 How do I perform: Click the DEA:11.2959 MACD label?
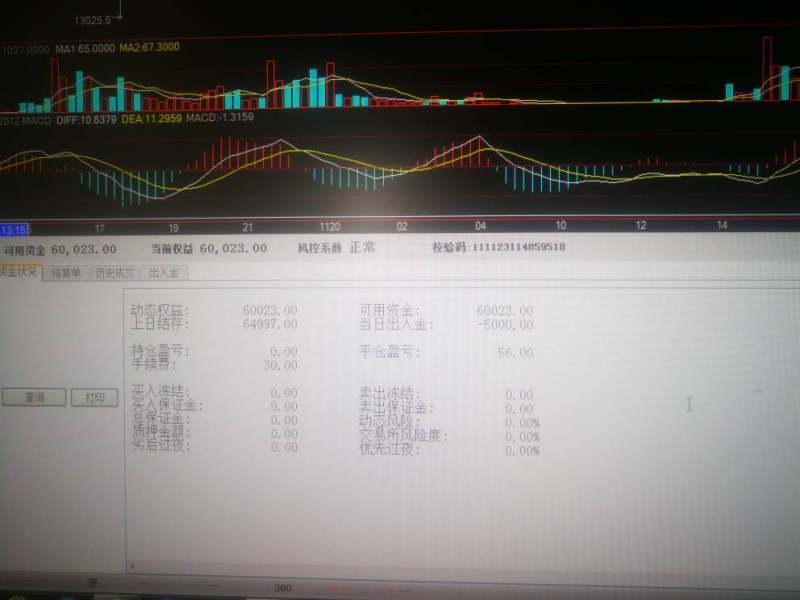click(x=152, y=119)
